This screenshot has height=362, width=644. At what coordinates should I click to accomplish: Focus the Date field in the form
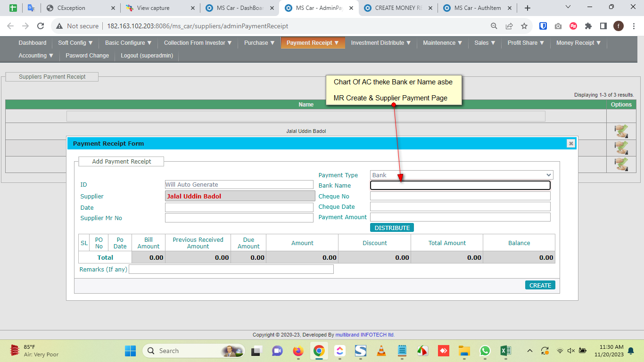[x=239, y=207]
